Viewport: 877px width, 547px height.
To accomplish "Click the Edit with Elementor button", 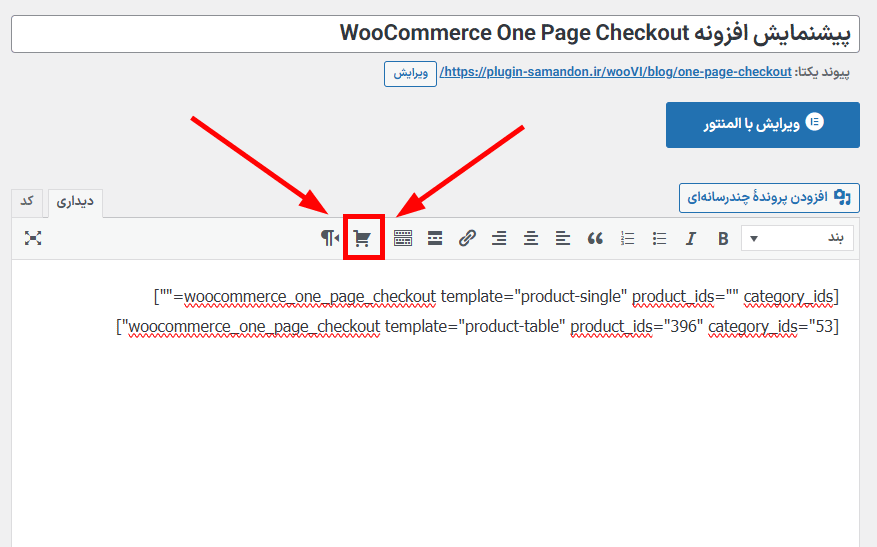I will pos(763,124).
